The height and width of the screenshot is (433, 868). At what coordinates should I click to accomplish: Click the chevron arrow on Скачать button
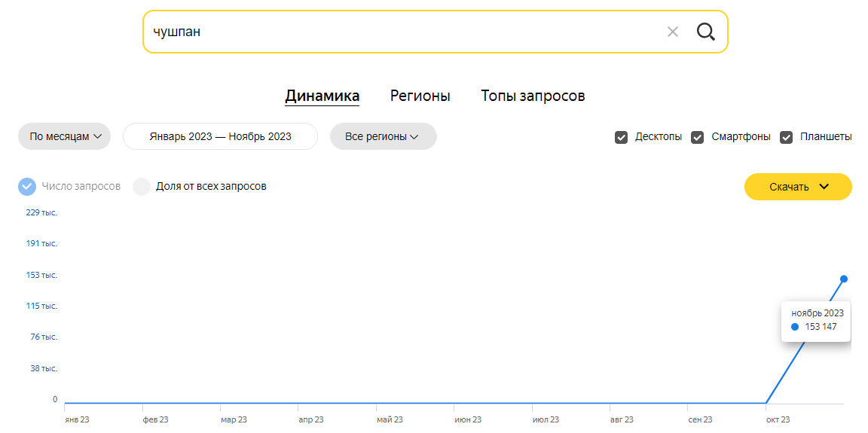[x=824, y=186]
